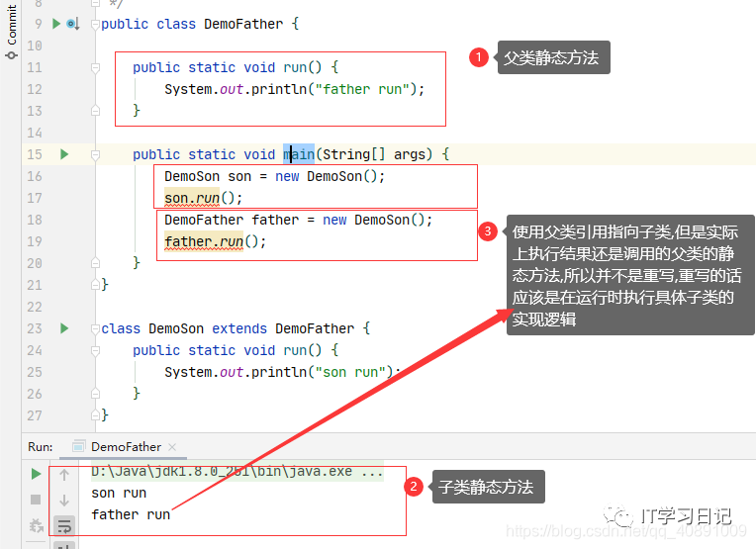Stop the running process in Run panel

point(36,500)
